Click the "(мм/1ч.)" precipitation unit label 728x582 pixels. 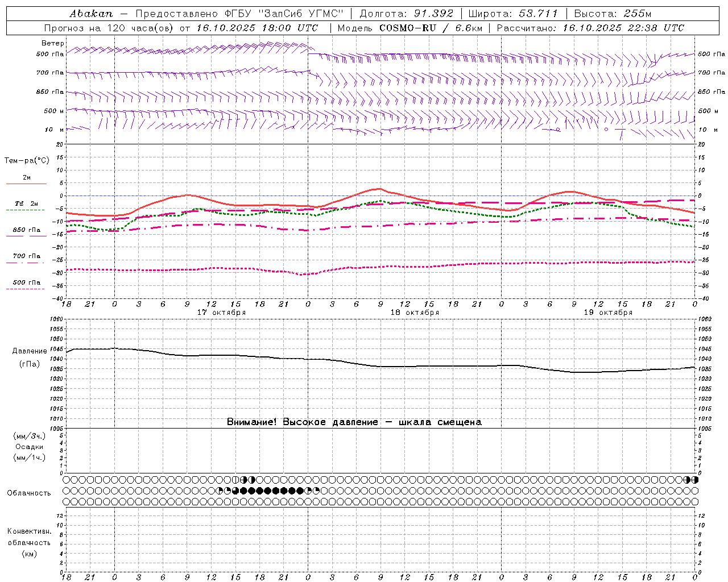(29, 458)
